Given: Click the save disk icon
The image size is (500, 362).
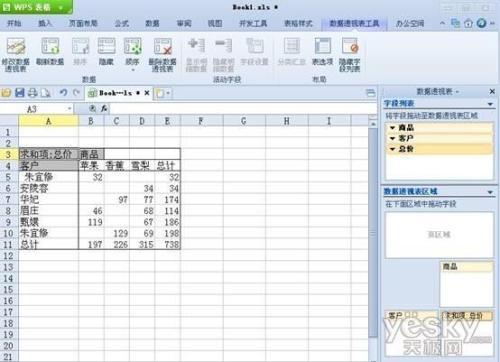Looking at the screenshot, I should pos(20,93).
